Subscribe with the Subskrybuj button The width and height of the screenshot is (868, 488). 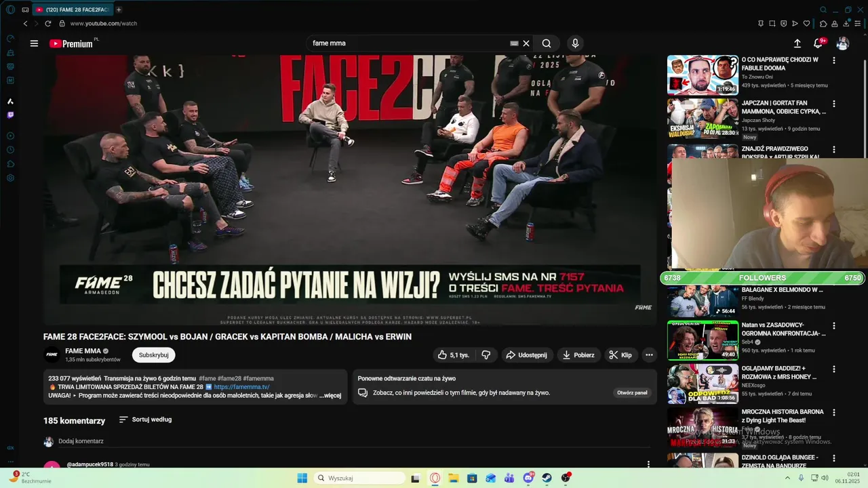point(154,354)
